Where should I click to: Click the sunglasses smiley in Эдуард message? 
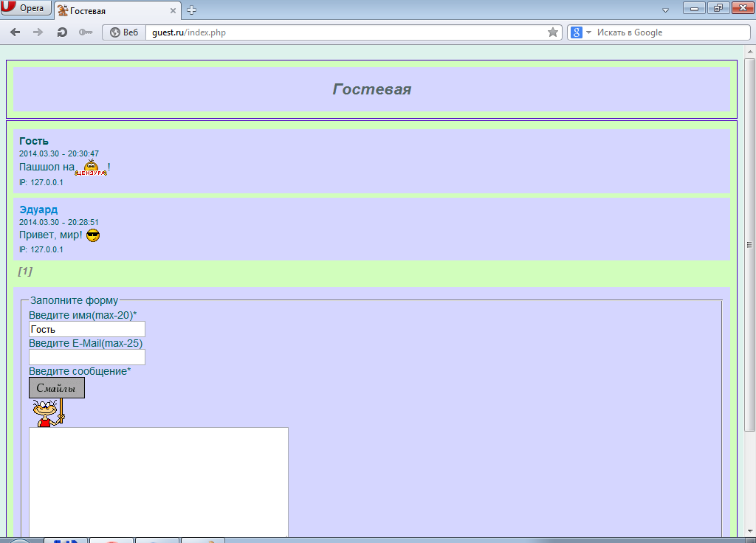93,235
